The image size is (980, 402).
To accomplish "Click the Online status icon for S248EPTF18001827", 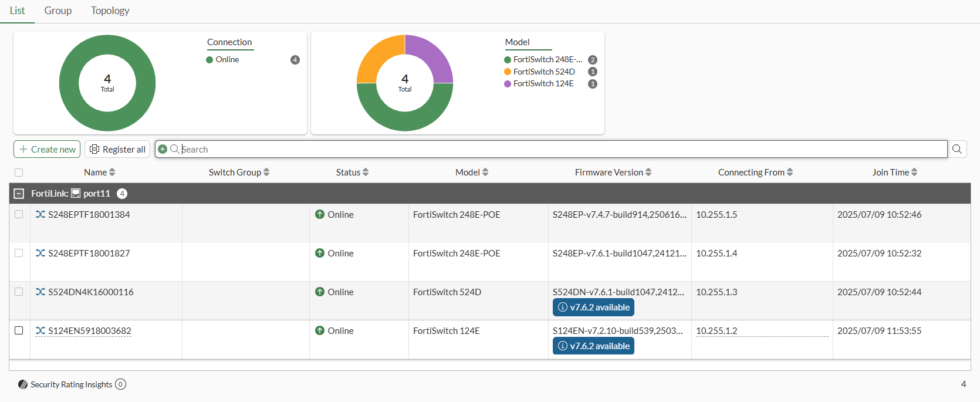I will pos(320,253).
